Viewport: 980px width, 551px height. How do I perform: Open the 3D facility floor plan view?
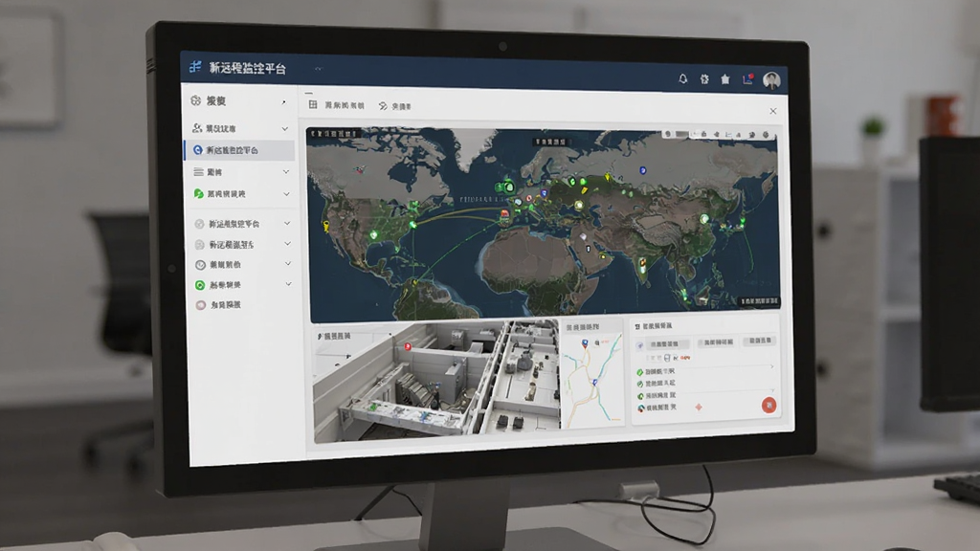point(435,382)
